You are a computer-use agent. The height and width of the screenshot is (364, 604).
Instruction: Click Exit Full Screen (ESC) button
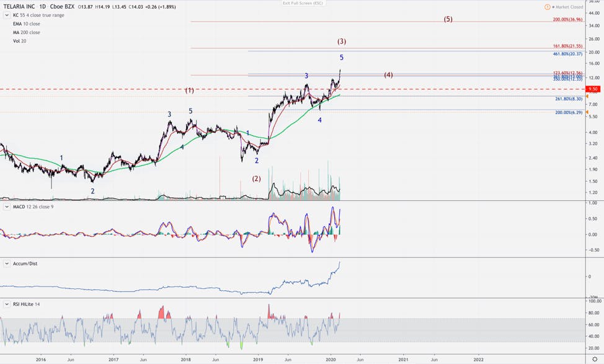click(303, 3)
